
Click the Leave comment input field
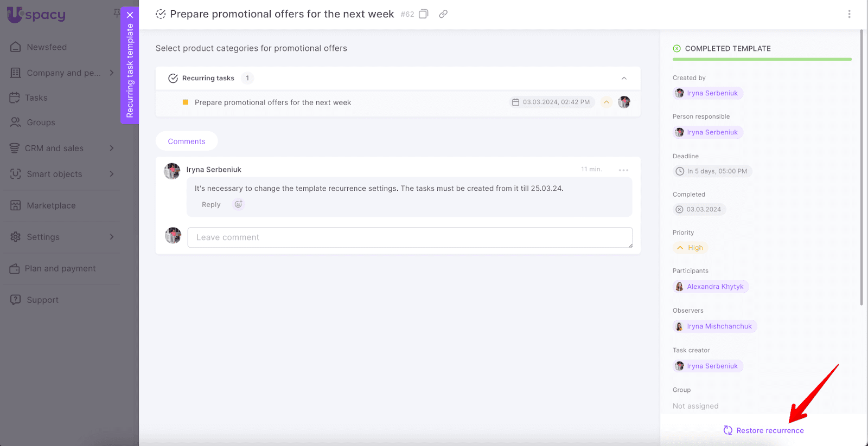(410, 237)
